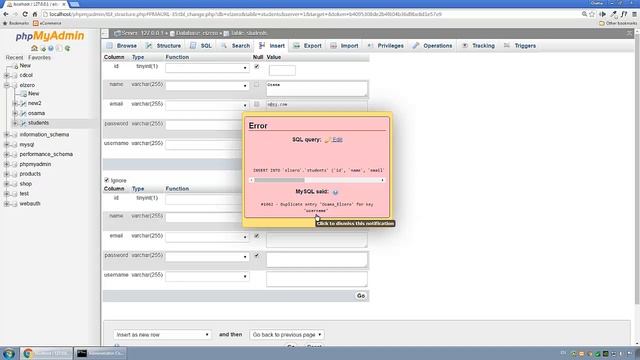Click the bookmark star in address bar
This screenshot has width=640, height=360.
592,14
